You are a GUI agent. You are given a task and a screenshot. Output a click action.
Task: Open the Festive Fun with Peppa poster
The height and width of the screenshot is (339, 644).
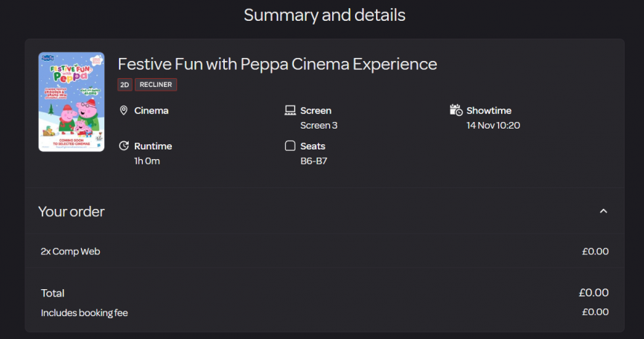[71, 102]
